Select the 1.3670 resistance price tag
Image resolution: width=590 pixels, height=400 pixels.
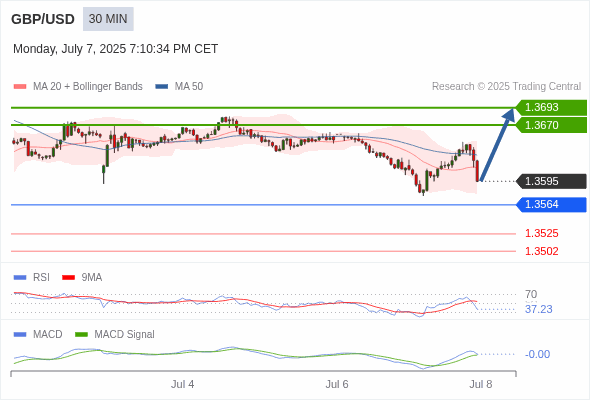click(x=551, y=125)
